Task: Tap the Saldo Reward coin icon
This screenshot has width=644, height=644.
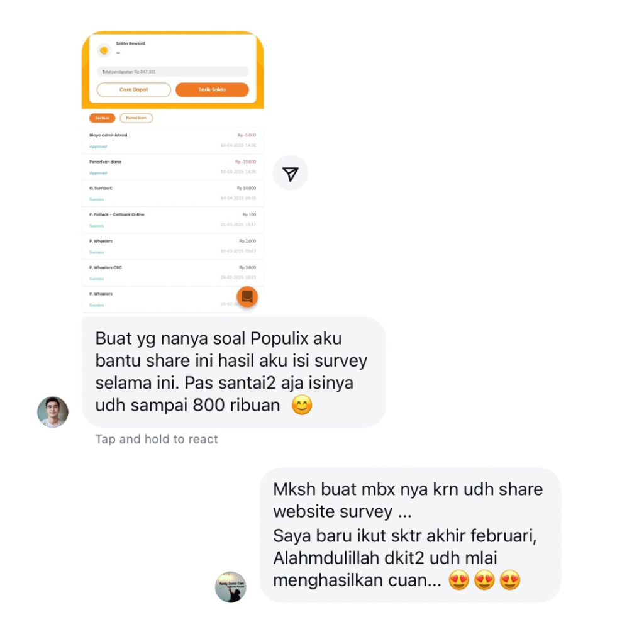Action: click(104, 50)
